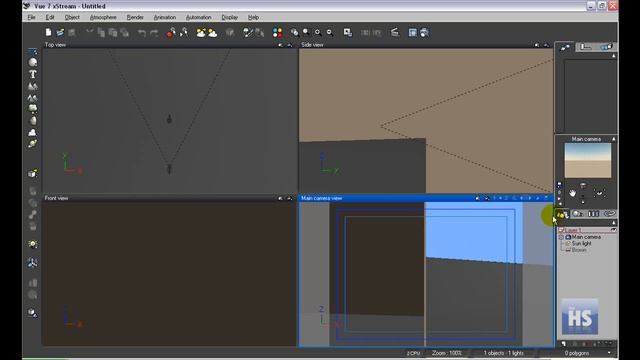Click the zoom out magnifier icon
Screen dimensions: 640x360
(x=330, y=33)
